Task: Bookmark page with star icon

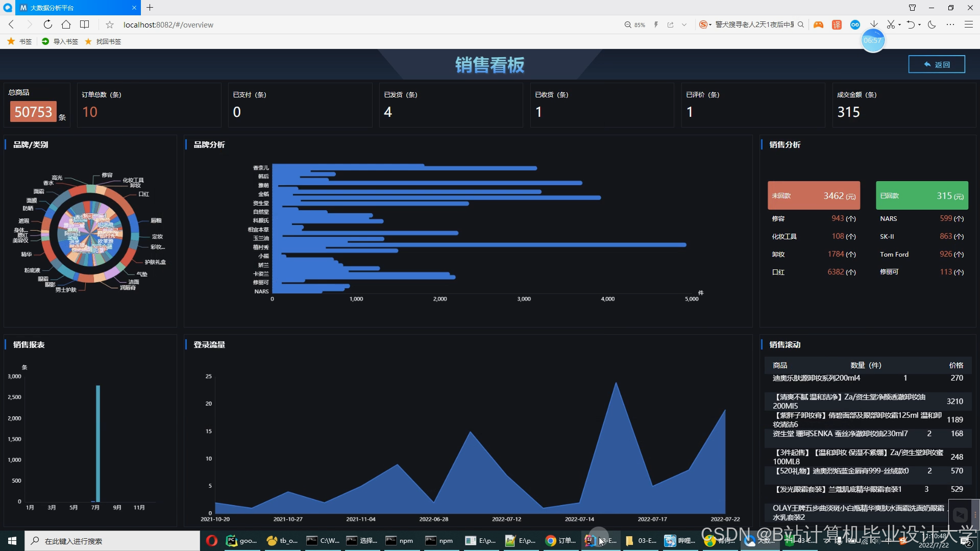Action: point(110,24)
